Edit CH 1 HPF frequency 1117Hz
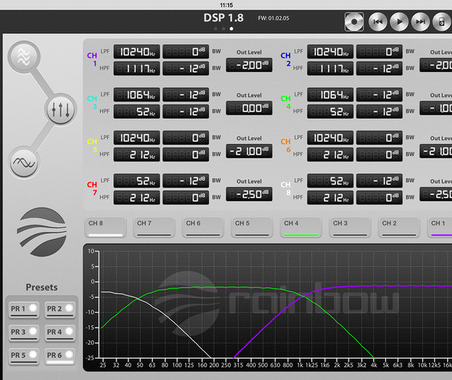The height and width of the screenshot is (380, 452). pos(137,69)
